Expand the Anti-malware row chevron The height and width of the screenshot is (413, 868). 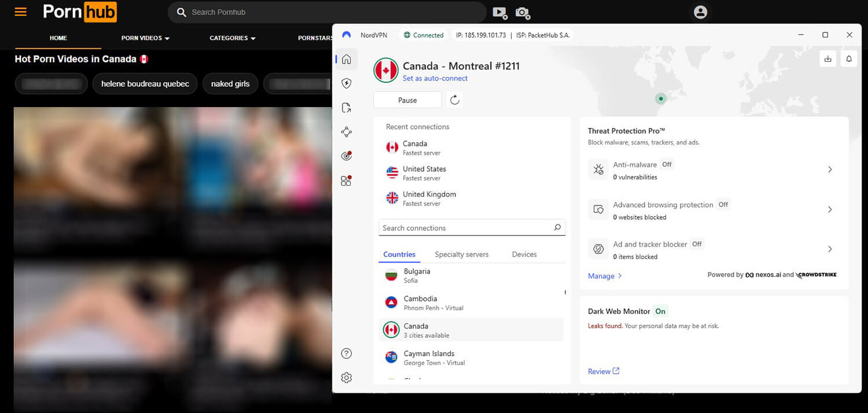(x=829, y=169)
